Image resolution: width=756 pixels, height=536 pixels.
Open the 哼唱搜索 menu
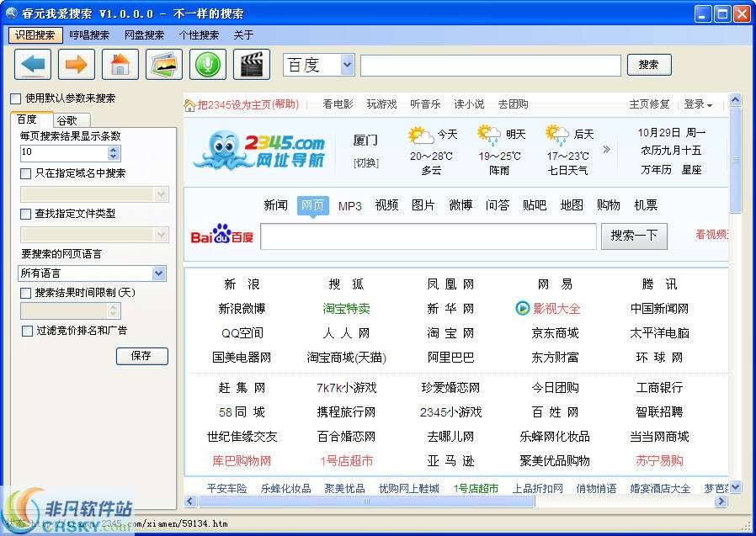point(90,34)
